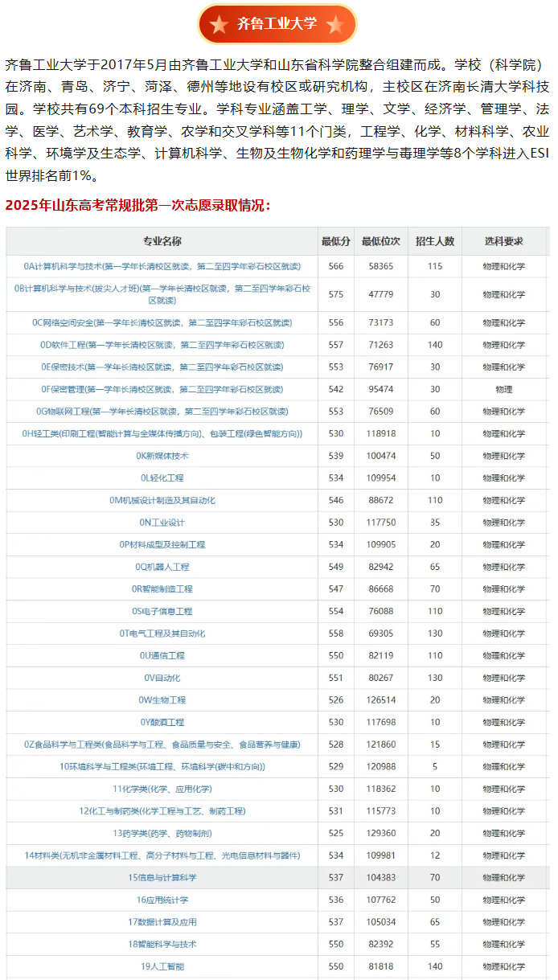This screenshot has height=980, width=558.
Task: Open the 11化学类 major link
Action: (x=162, y=789)
